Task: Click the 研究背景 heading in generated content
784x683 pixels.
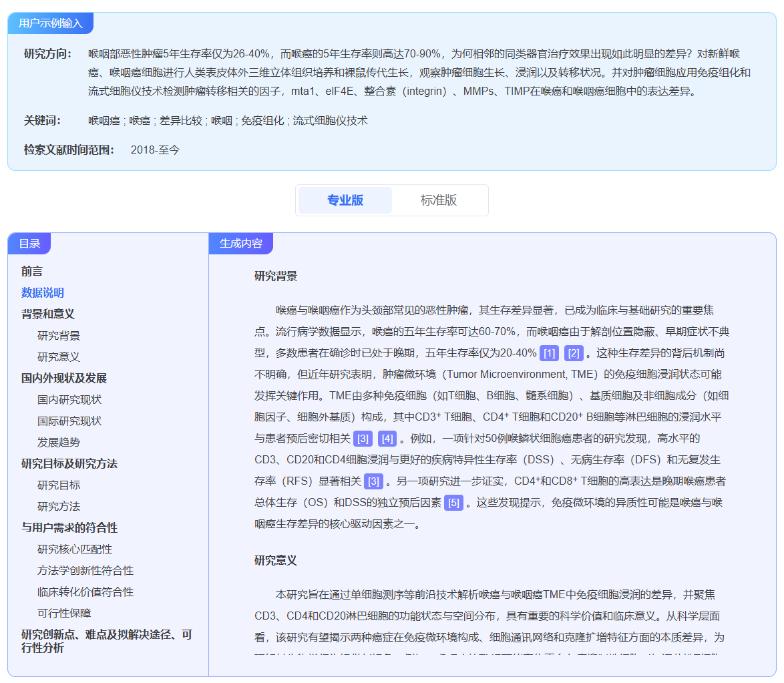Action: point(276,276)
